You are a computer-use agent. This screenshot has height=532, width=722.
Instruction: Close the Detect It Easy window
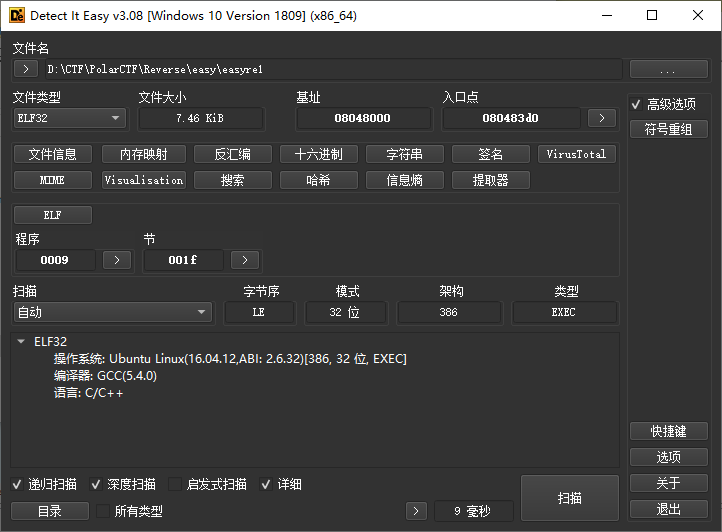click(698, 15)
